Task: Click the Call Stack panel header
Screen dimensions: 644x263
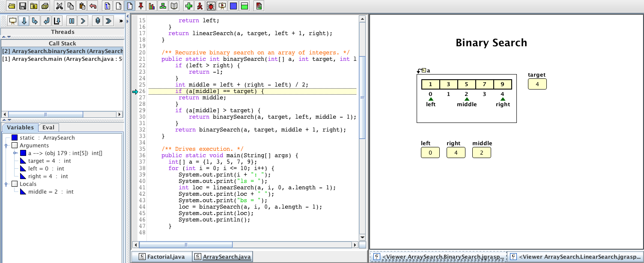Action: pos(63,43)
